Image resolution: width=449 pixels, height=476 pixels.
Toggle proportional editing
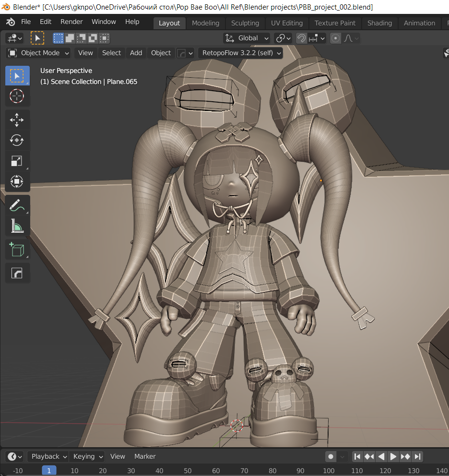click(335, 38)
